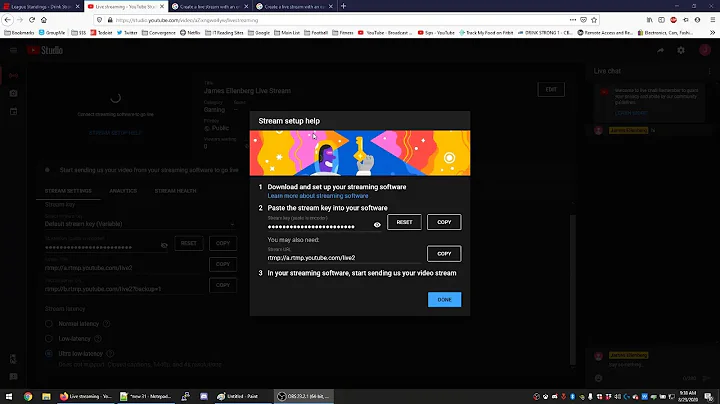This screenshot has width=720, height=404.
Task: Select the Normal latency radio button
Action: 49,324
